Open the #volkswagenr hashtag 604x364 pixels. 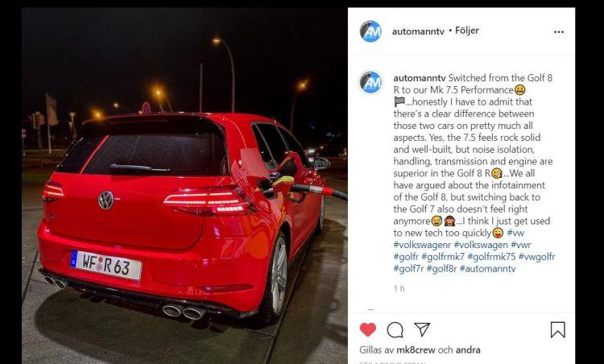(x=422, y=245)
